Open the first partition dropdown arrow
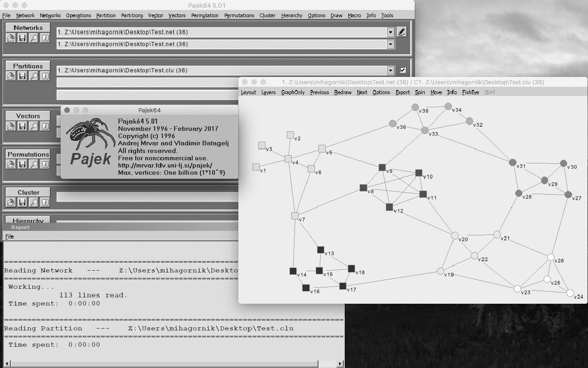The image size is (588, 368). [391, 70]
